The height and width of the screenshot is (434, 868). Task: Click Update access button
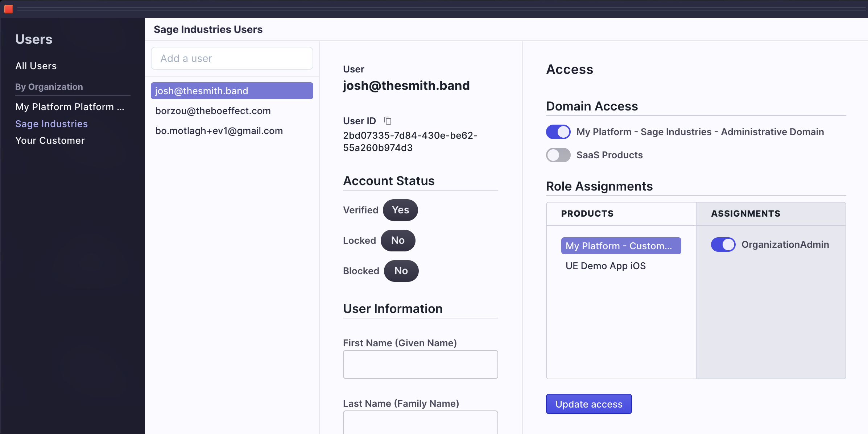(589, 404)
